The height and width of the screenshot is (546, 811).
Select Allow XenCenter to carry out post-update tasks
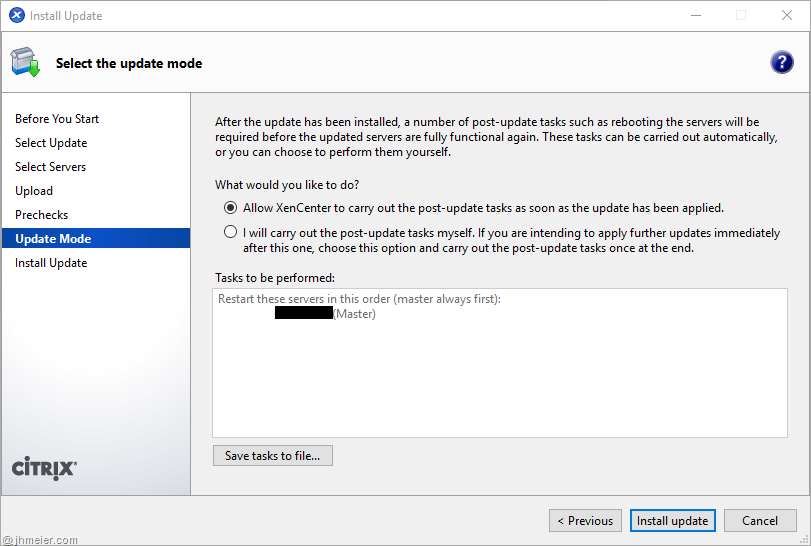point(231,208)
